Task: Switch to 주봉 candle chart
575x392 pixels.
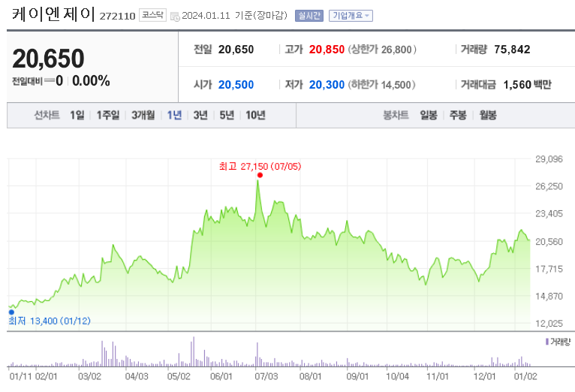Action: (x=458, y=115)
